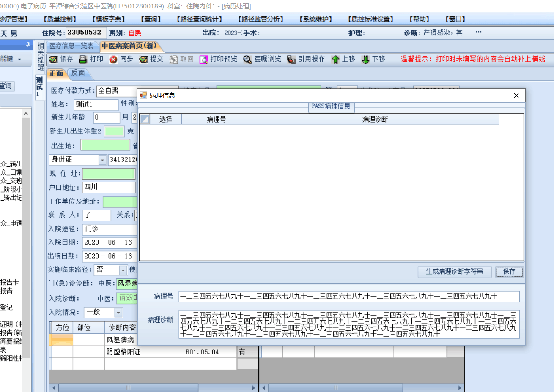Viewport: 554px width, 392px height.
Task: Click the 户口地址 field showing 四川
Action: [109, 187]
